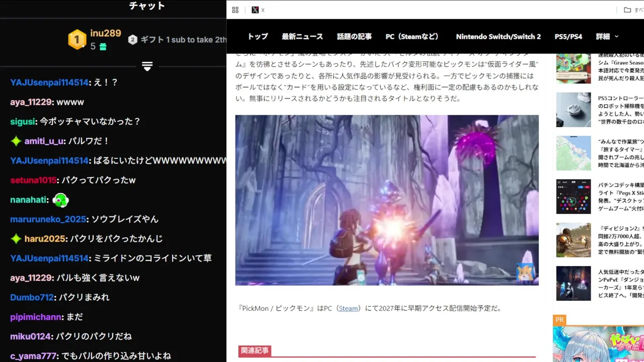This screenshot has height=362, width=644.
Task: Click the PR label above the advertisement
Action: (x=559, y=320)
